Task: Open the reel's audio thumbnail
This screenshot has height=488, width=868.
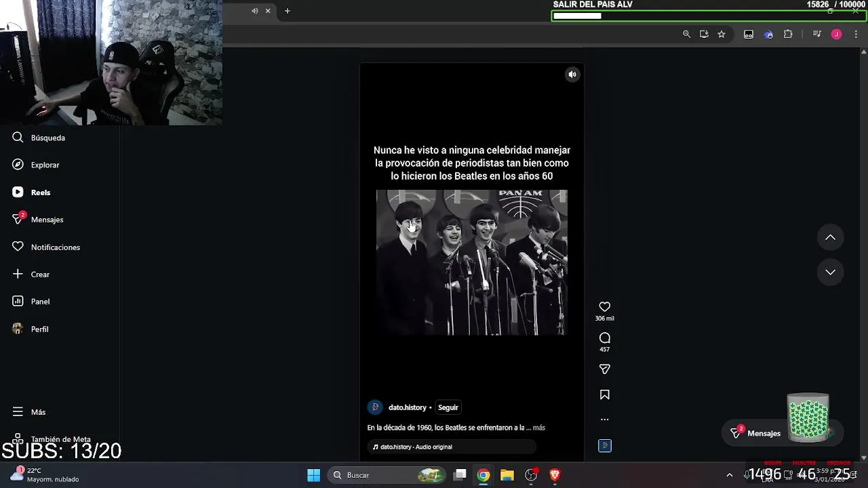Action: click(605, 445)
